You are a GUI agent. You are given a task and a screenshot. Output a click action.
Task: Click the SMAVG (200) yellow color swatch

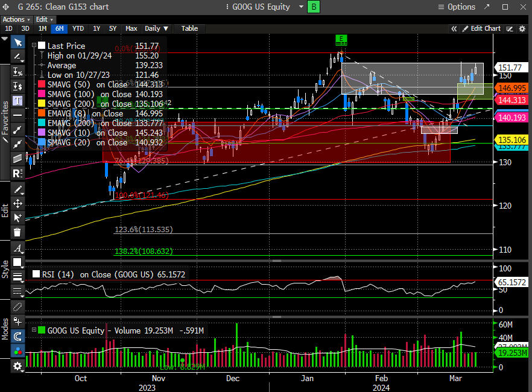(42, 104)
